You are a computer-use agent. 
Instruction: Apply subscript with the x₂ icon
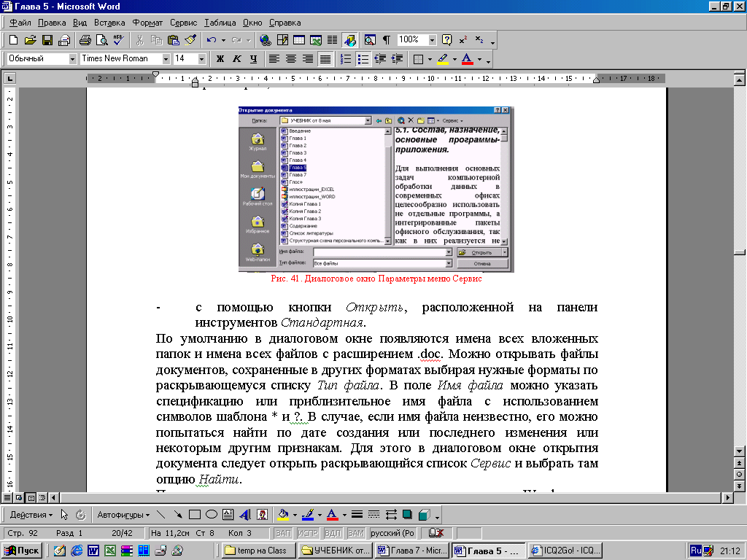(480, 40)
